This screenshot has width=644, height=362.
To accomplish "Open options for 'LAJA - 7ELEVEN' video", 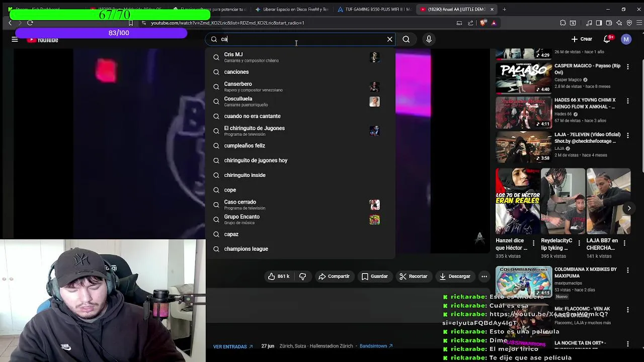I will coord(627,135).
